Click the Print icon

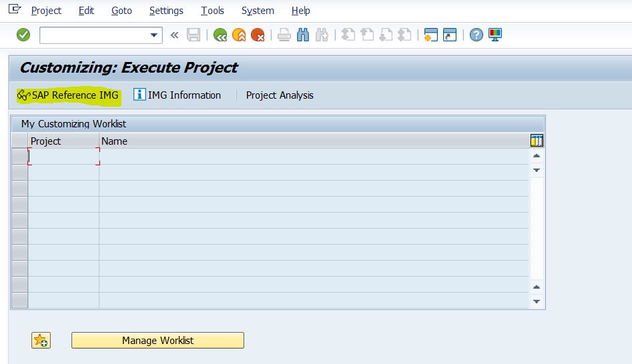284,35
